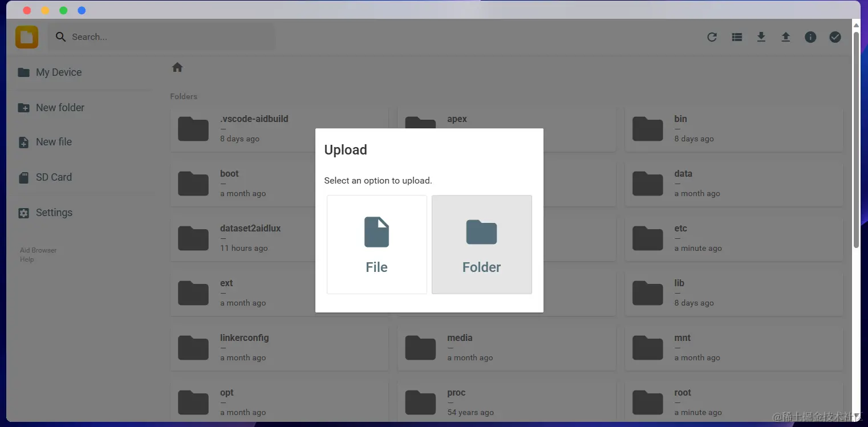Open the linkerconfig folder
This screenshot has width=868, height=427.
point(279,348)
